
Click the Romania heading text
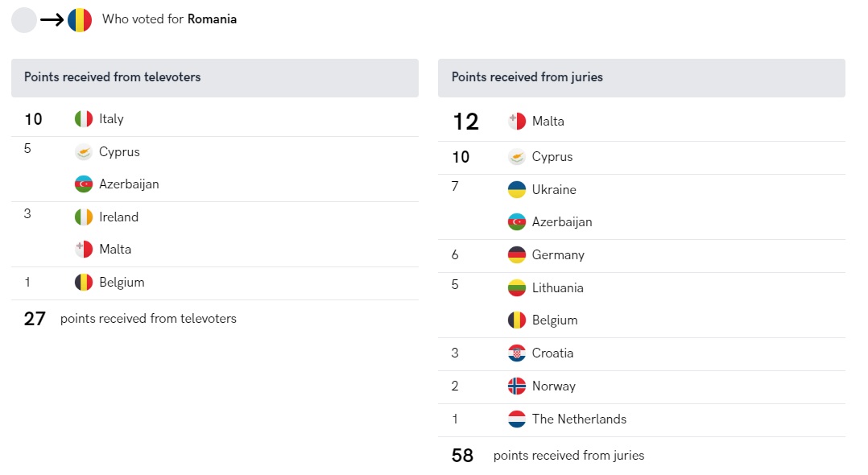point(212,19)
